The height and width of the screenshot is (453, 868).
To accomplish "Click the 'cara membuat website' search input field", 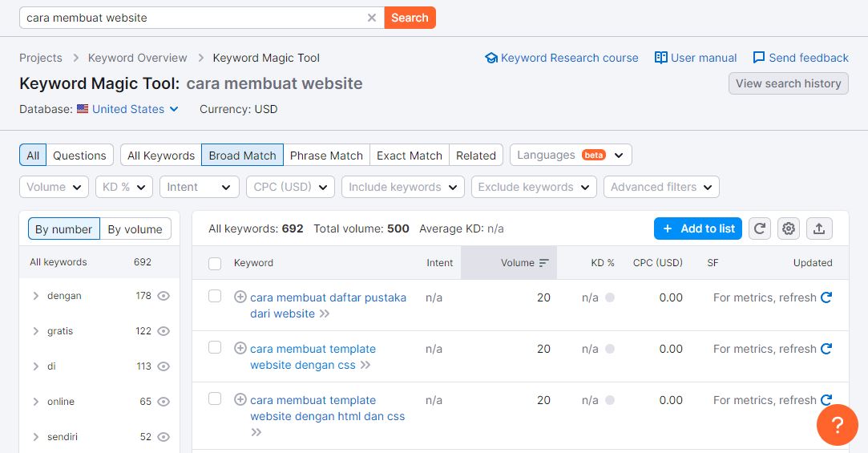I will [192, 18].
